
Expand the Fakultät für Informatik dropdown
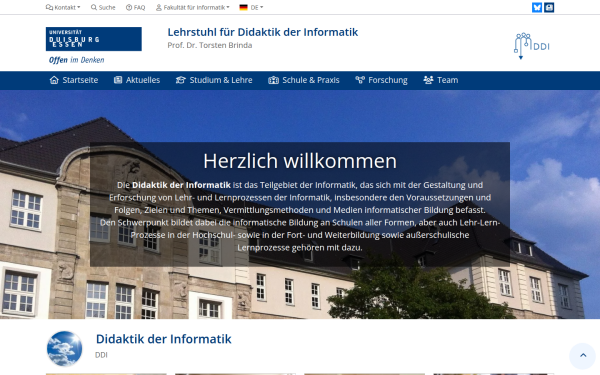[193, 7]
